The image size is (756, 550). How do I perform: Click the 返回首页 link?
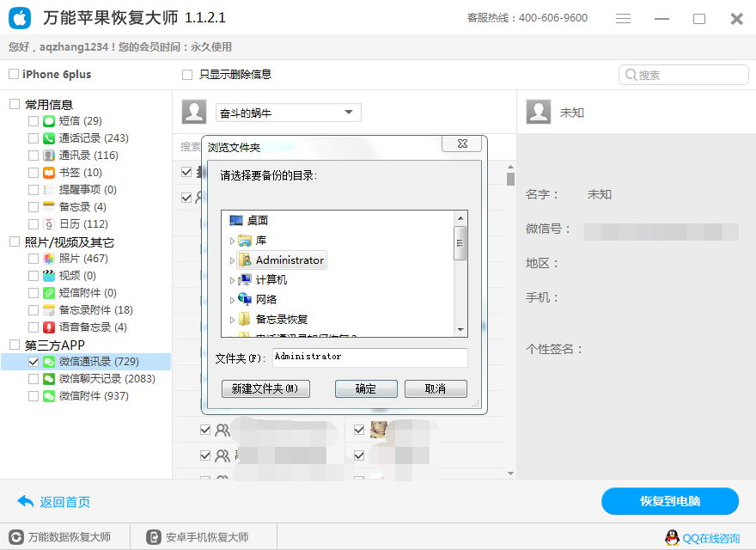pos(64,502)
